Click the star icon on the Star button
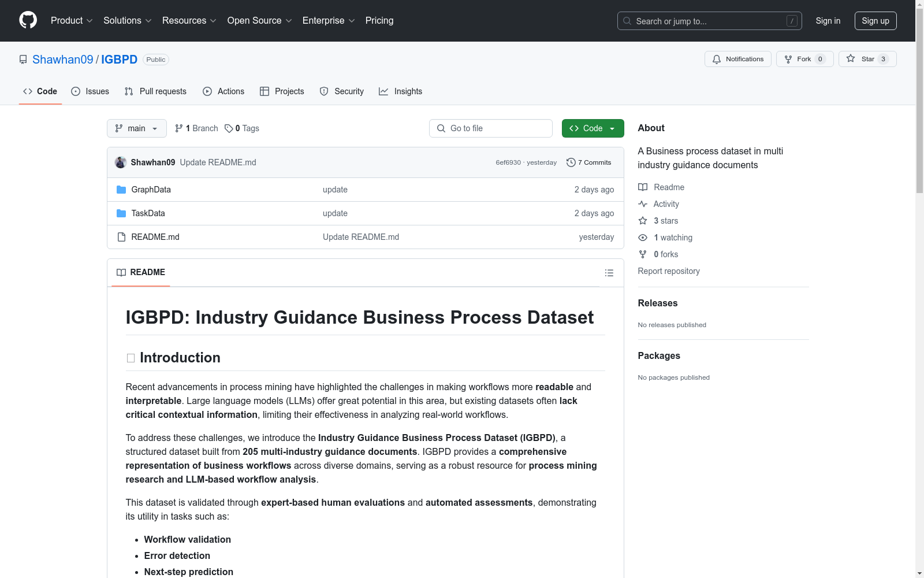Viewport: 924px width, 578px height. click(851, 58)
